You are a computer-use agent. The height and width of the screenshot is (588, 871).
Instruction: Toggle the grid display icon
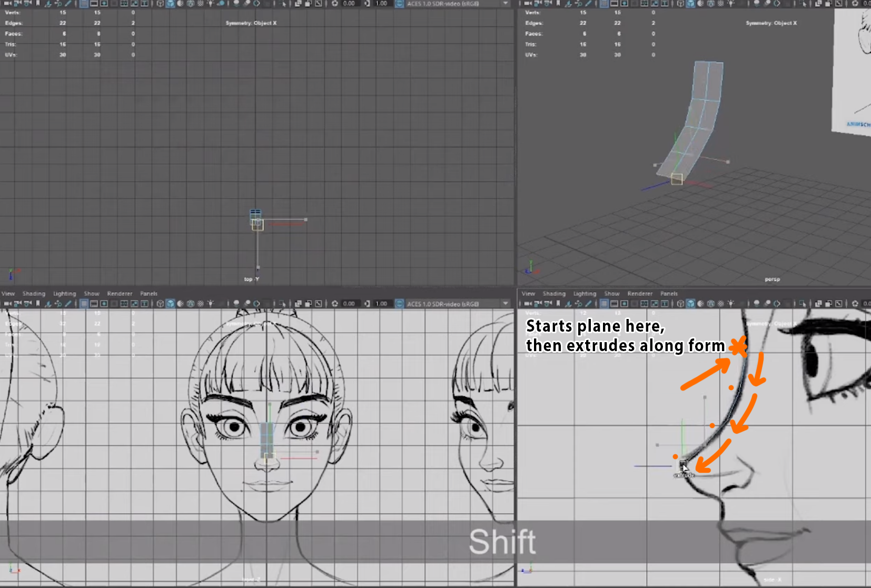click(84, 304)
